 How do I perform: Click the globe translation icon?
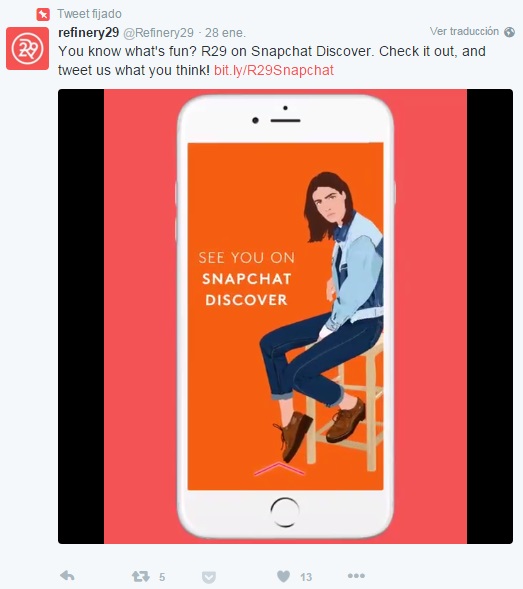coord(509,32)
